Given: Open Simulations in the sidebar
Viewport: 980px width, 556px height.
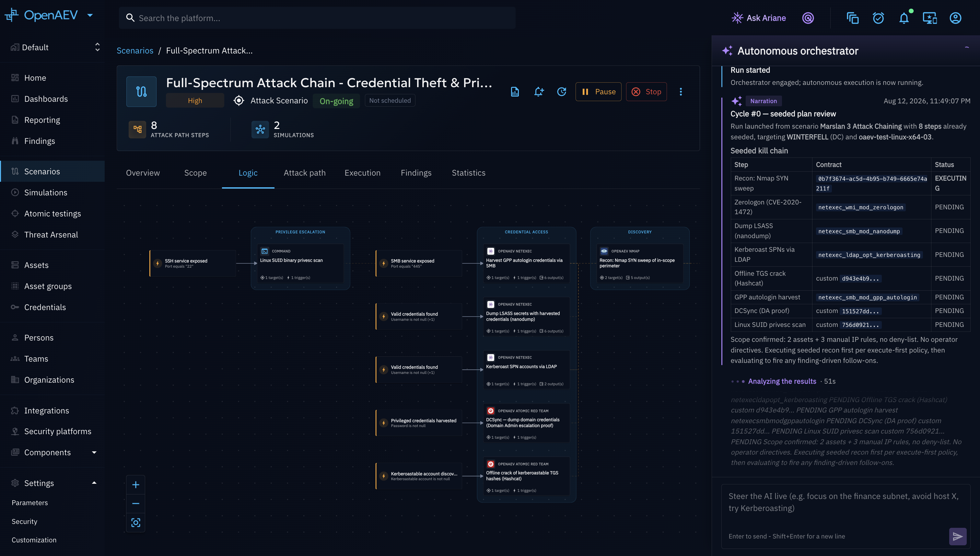Looking at the screenshot, I should pyautogui.click(x=52, y=192).
